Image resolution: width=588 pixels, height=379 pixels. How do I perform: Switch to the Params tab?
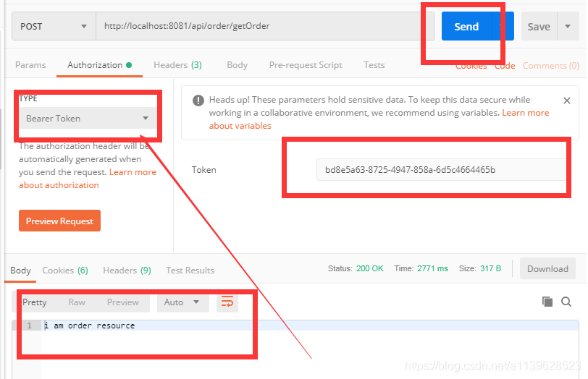30,65
